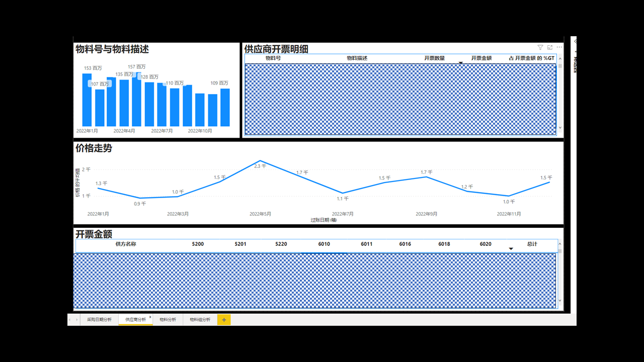Sort by 物料描述 column header
644x362 pixels.
(x=357, y=58)
